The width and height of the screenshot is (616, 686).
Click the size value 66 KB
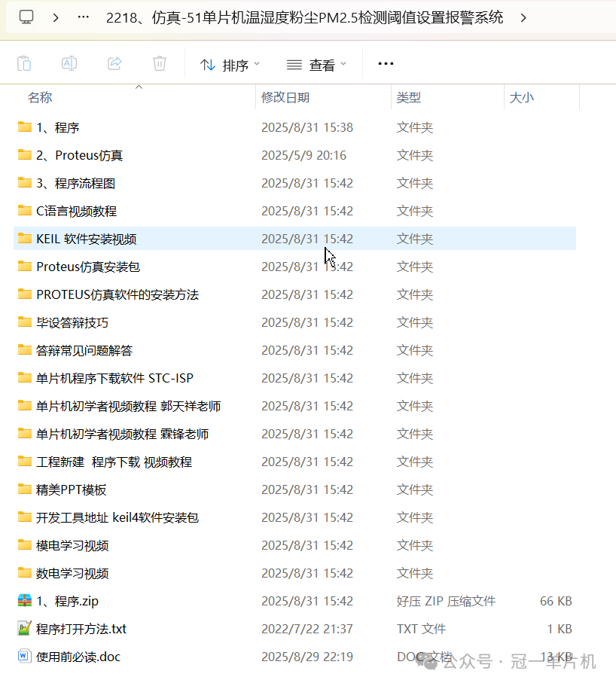coord(556,601)
